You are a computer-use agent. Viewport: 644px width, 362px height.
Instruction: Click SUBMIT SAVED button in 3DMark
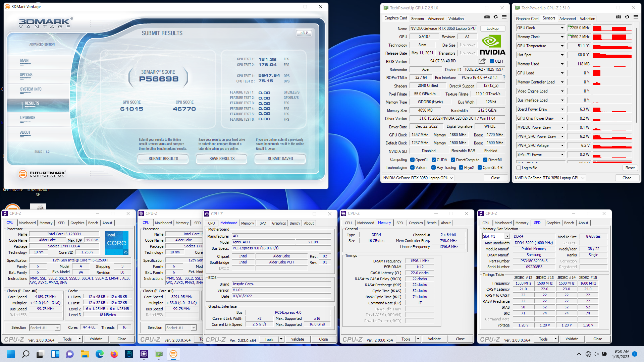tap(280, 159)
